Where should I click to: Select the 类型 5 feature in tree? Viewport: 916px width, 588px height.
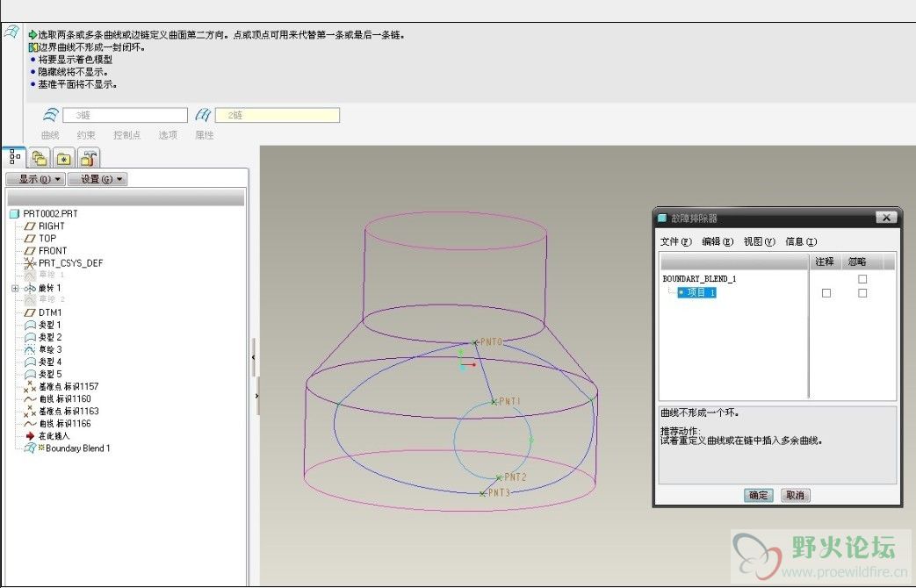click(43, 374)
